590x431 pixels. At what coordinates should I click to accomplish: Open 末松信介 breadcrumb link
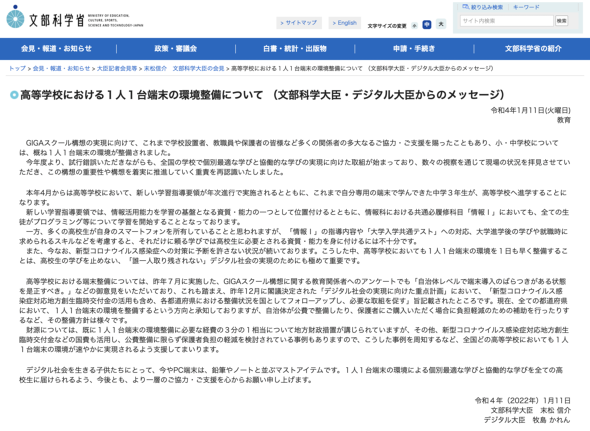pyautogui.click(x=155, y=69)
